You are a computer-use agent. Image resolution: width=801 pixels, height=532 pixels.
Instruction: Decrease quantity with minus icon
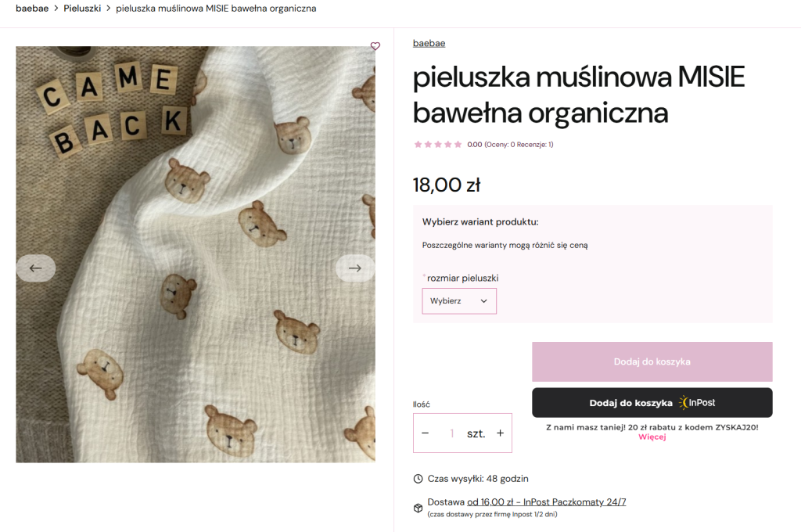[x=426, y=433]
